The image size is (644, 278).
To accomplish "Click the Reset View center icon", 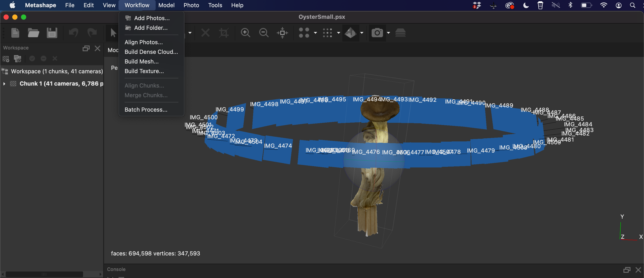I will pos(282,33).
